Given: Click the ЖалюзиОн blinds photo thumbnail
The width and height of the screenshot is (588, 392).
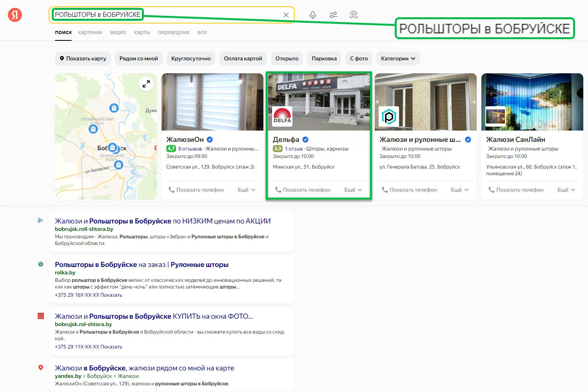Looking at the screenshot, I should [x=212, y=102].
